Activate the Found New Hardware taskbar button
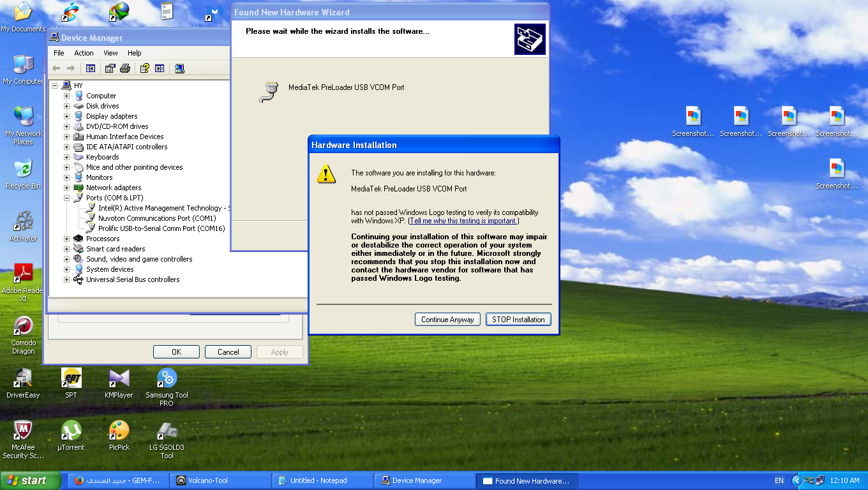This screenshot has width=868, height=490. (527, 480)
